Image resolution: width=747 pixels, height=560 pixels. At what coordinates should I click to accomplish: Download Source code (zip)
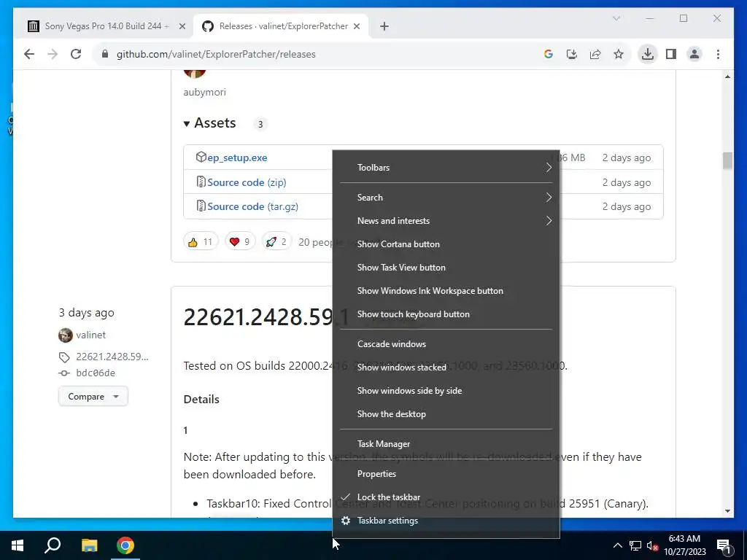coord(247,182)
